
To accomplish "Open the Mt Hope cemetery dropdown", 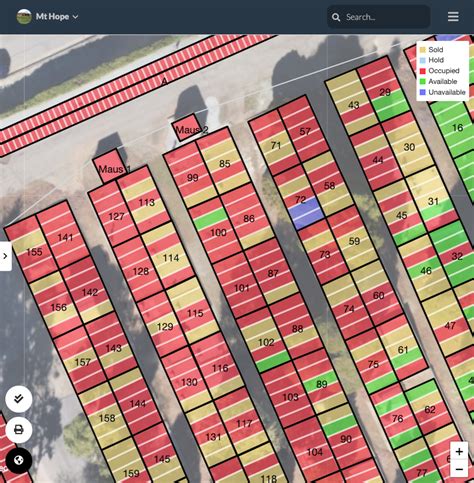I will point(57,17).
